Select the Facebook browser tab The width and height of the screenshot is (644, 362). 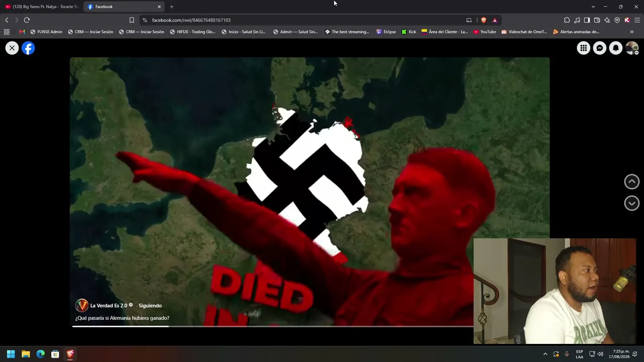pyautogui.click(x=123, y=7)
